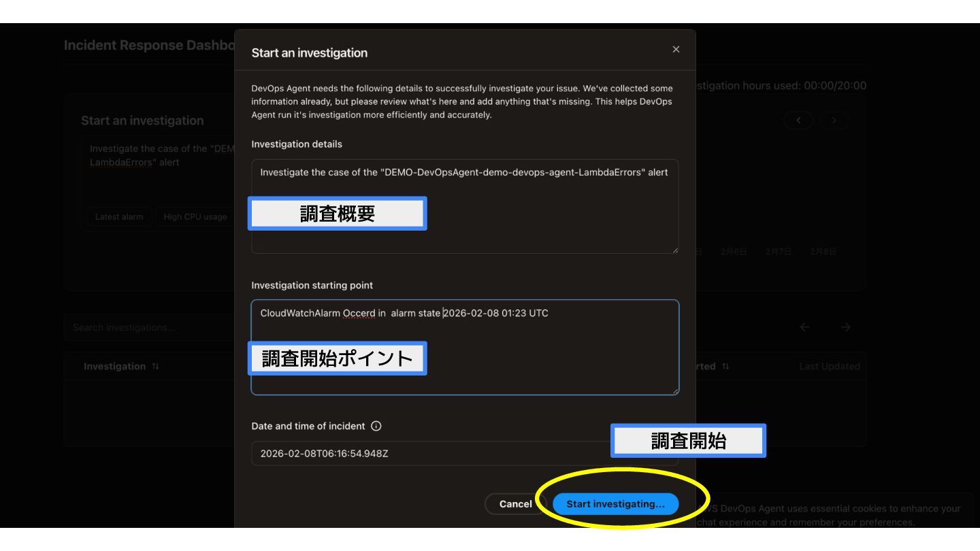Click the 2月8日 date label in the chart

coord(823,252)
